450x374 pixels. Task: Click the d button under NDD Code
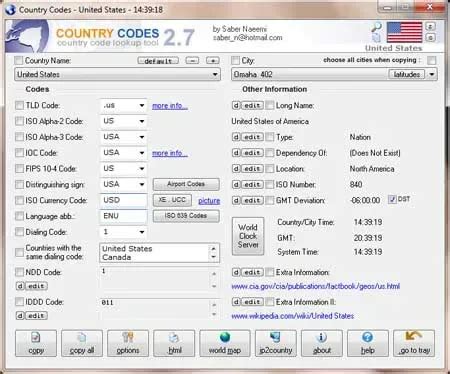(x=20, y=286)
